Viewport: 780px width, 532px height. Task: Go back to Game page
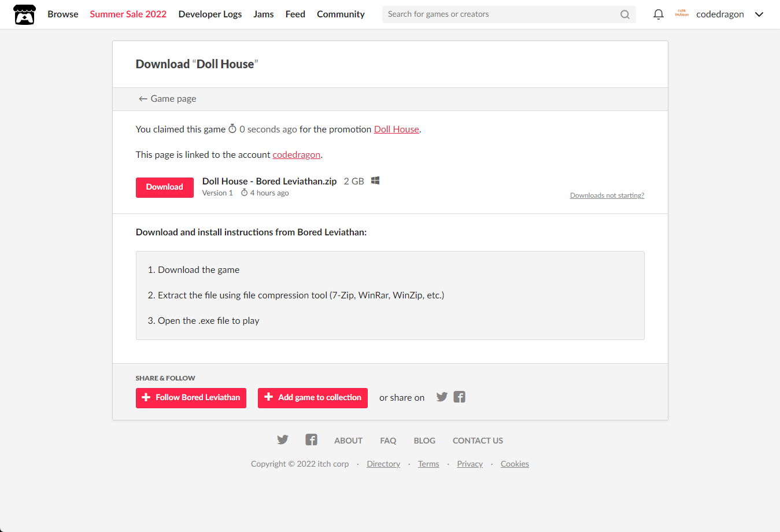tap(167, 99)
